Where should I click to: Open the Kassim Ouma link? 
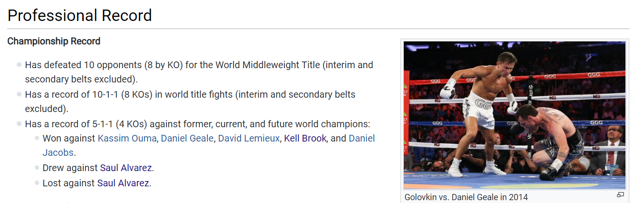coord(127,139)
